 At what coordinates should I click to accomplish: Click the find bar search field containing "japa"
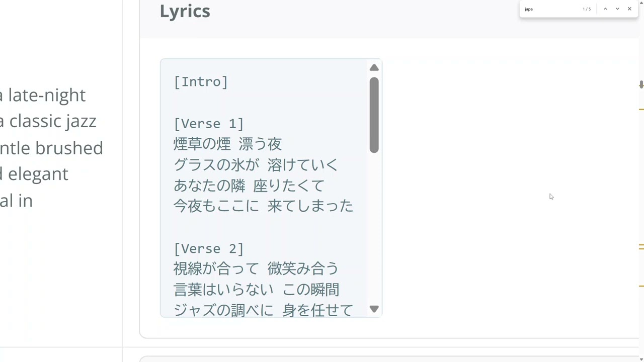(548, 9)
